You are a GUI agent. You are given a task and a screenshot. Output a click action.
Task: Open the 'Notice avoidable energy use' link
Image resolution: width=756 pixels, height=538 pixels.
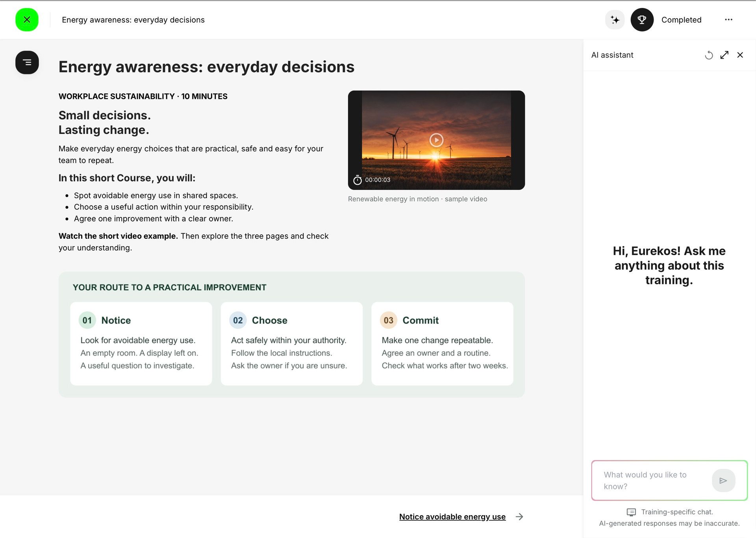pyautogui.click(x=452, y=517)
